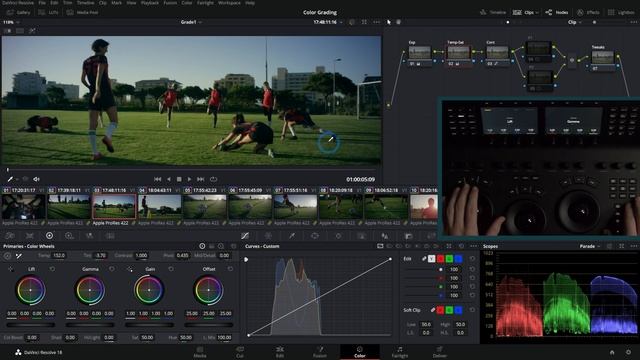Viewport: 640px width, 360px height.
Task: Toggle the red curve channel in Edit
Action: 440,259
